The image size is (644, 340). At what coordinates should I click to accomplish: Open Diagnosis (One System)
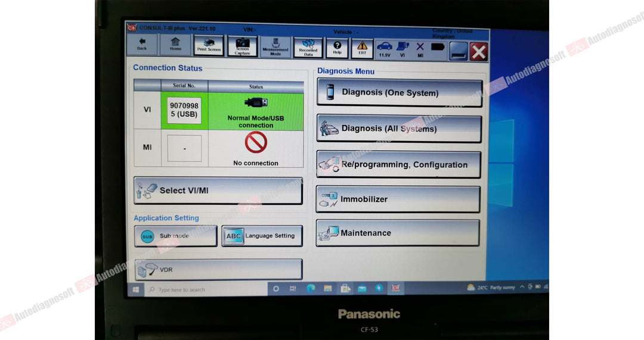tap(399, 93)
